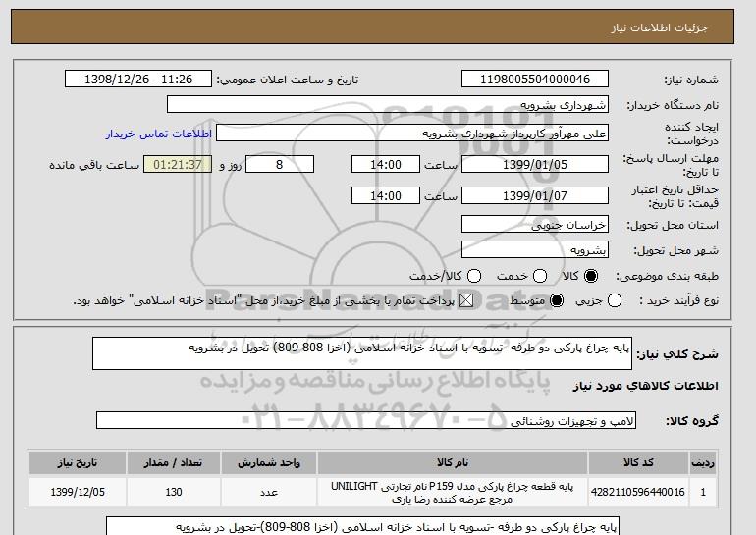Screen dimensions: 756x535
Task: Click the اطلاعات کالاهای مورد نیاز heading
Action: pos(645,386)
